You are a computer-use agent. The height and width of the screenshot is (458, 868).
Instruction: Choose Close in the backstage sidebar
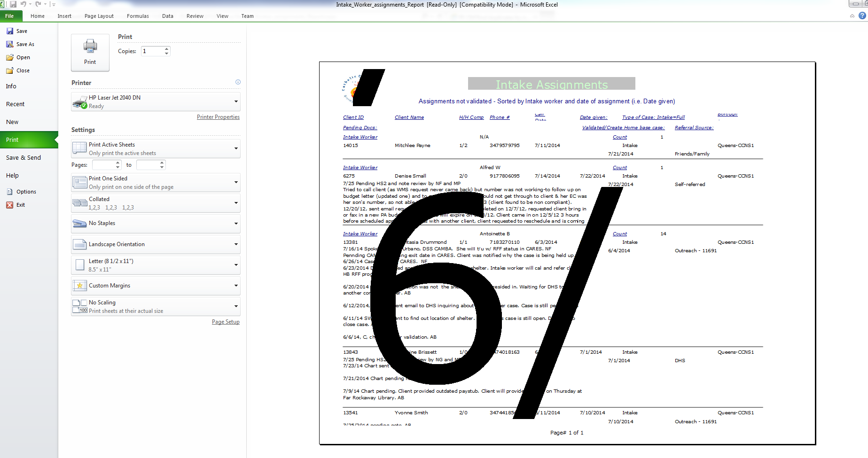tap(18, 70)
